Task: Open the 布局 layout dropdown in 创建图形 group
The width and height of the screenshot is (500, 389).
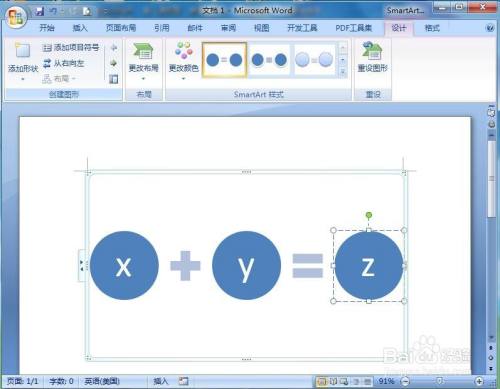Action: click(x=59, y=79)
